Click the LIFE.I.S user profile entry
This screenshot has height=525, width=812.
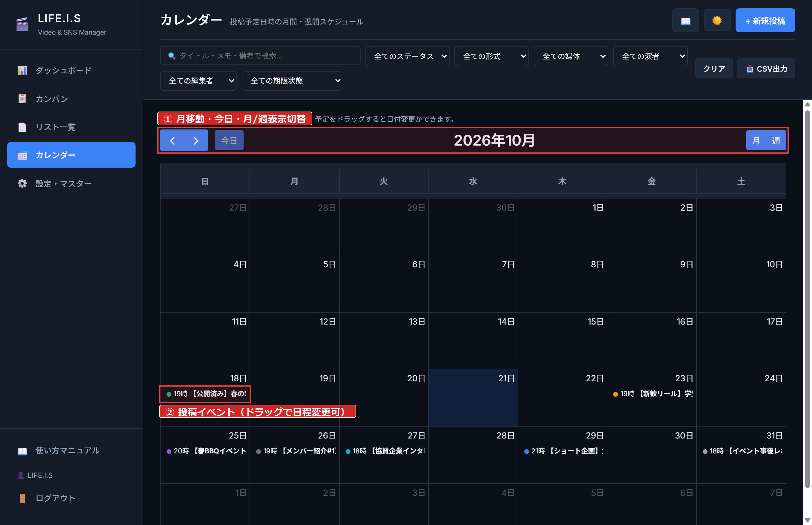click(x=35, y=475)
